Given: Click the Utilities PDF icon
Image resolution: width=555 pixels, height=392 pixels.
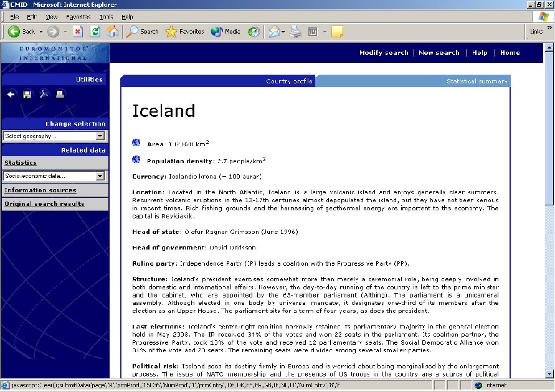Looking at the screenshot, I should click(44, 95).
